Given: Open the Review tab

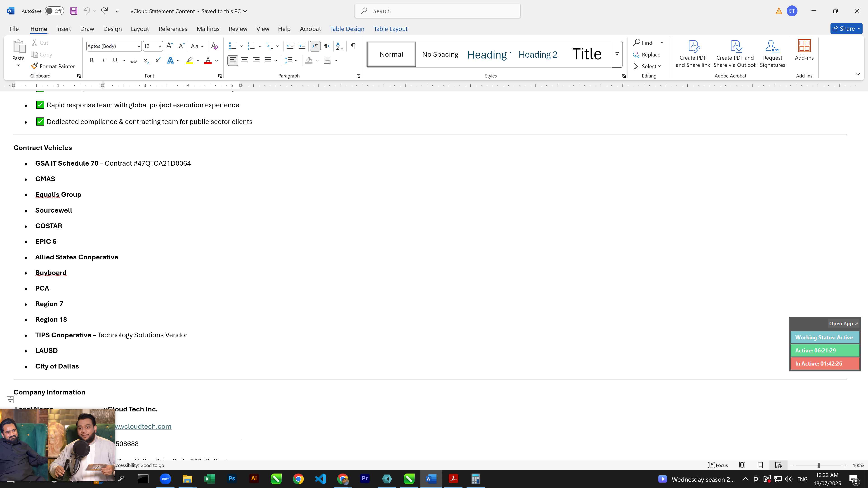Looking at the screenshot, I should 238,29.
